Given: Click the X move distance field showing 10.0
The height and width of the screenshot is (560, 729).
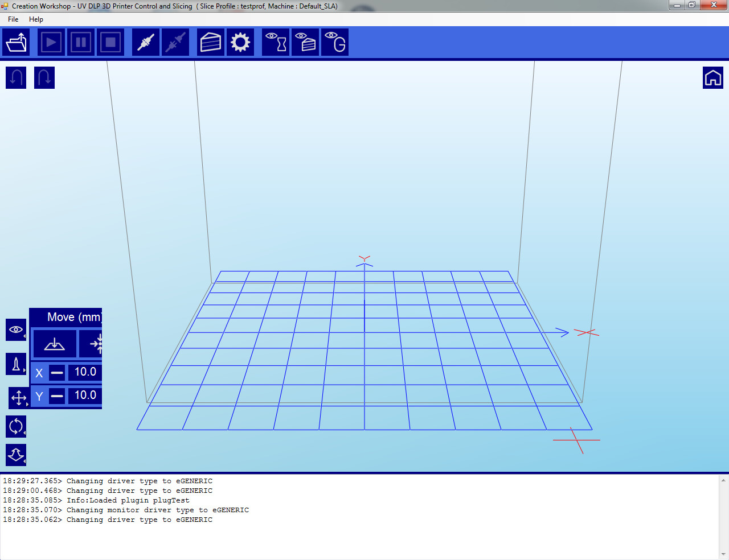Looking at the screenshot, I should point(85,372).
